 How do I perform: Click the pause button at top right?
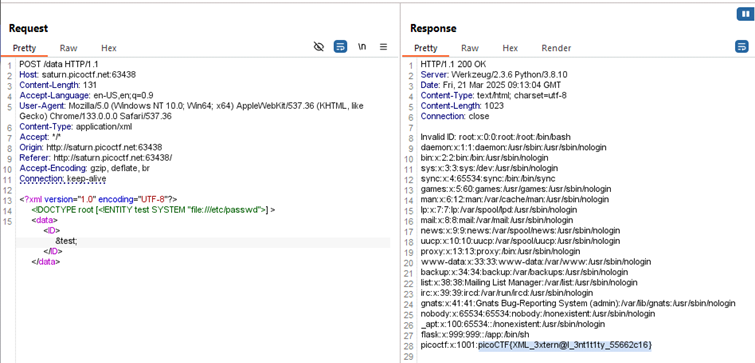pos(744,14)
